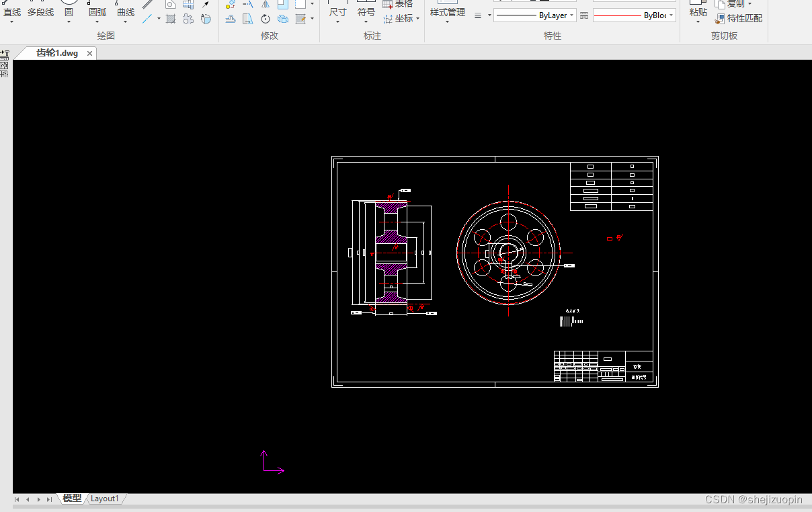Go to the last layout tab arrow

tap(49, 499)
